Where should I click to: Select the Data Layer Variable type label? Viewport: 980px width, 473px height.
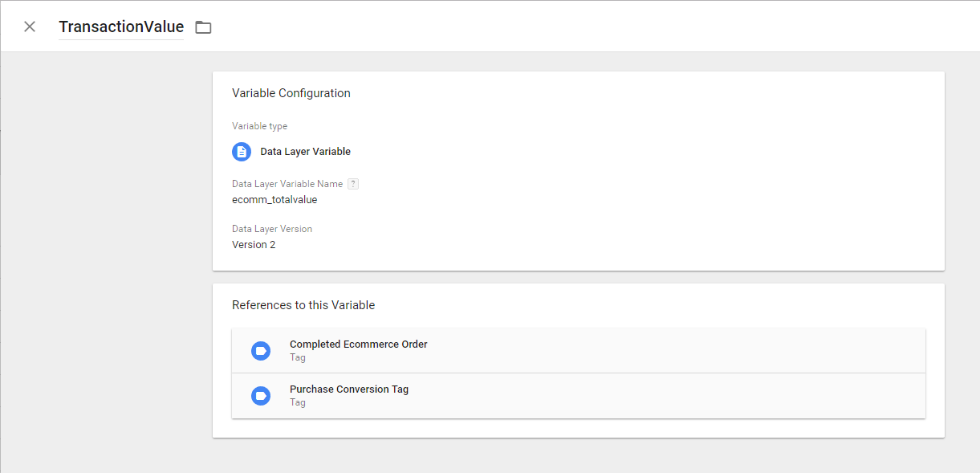coord(305,152)
